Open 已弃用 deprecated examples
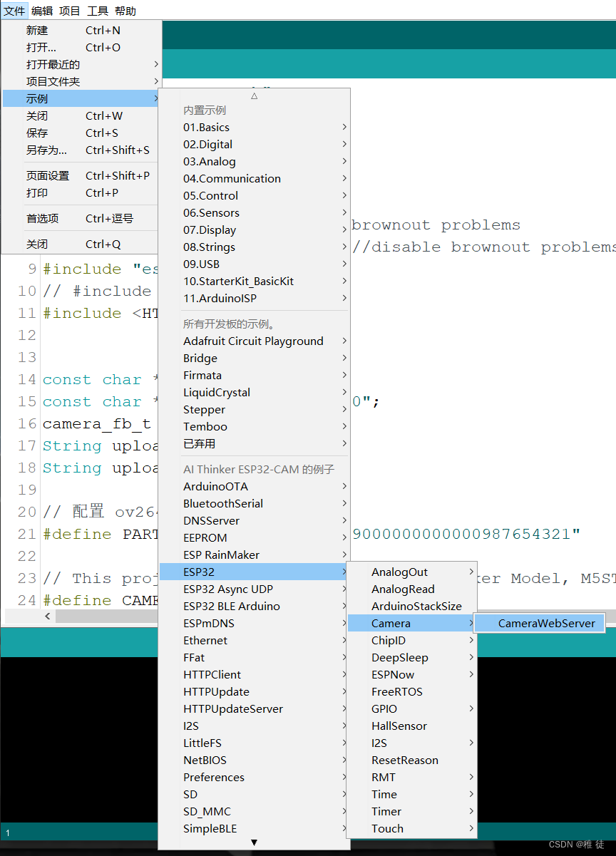 coord(254,444)
